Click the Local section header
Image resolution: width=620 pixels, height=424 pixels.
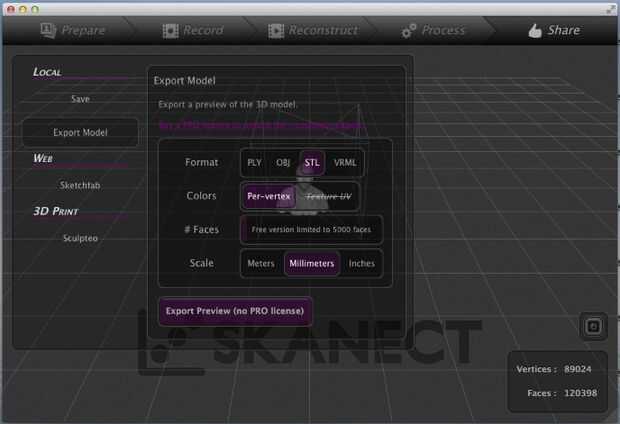click(47, 72)
